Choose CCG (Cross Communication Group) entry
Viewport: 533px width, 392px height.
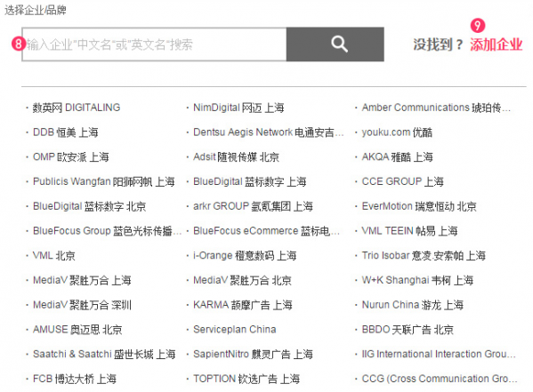tap(440, 379)
